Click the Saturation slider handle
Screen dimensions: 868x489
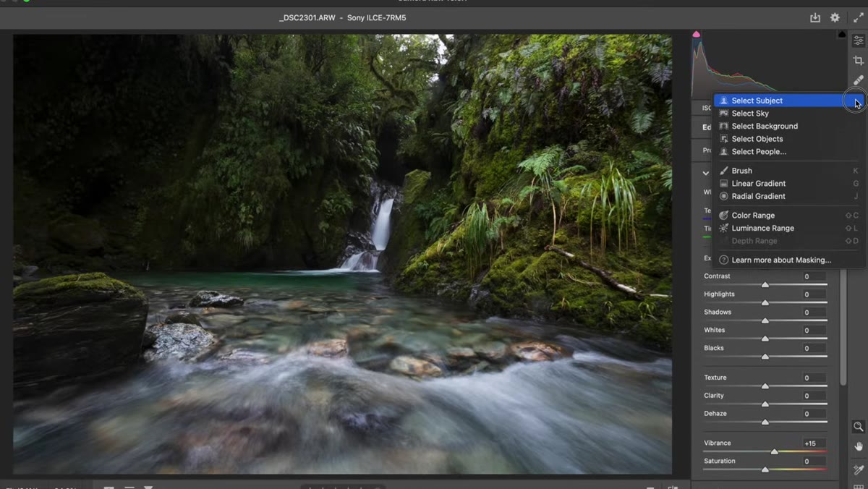pos(765,470)
